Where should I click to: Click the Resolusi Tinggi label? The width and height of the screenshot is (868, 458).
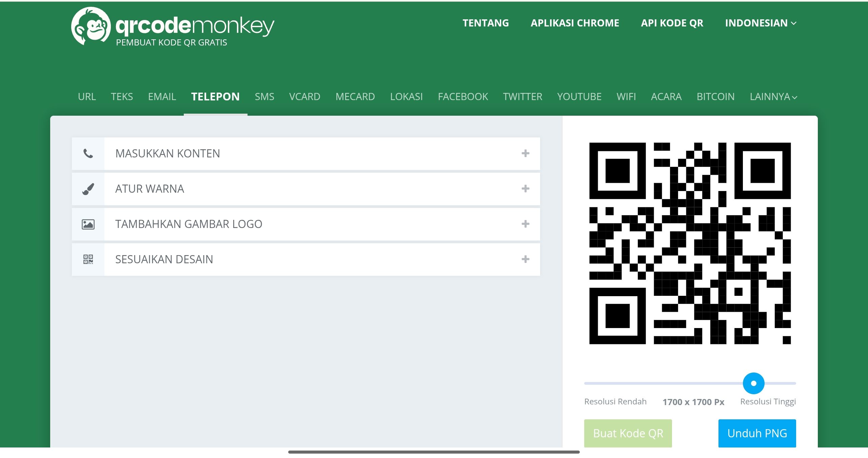coord(768,402)
